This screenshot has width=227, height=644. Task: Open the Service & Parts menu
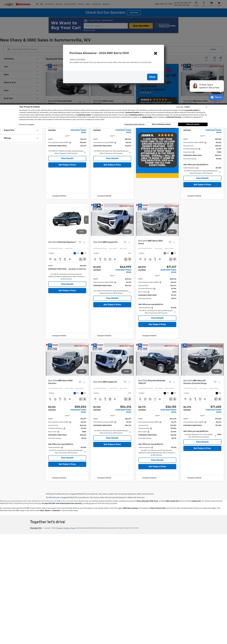point(70,4)
